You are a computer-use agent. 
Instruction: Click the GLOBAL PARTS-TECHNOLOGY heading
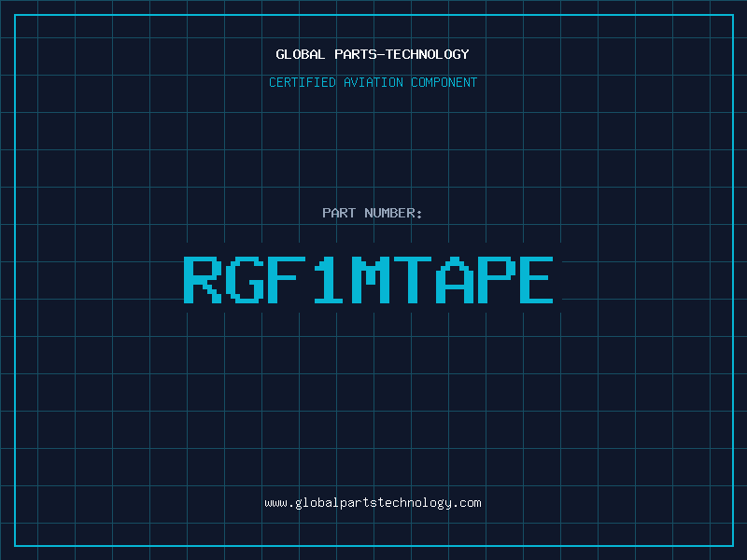(x=373, y=54)
